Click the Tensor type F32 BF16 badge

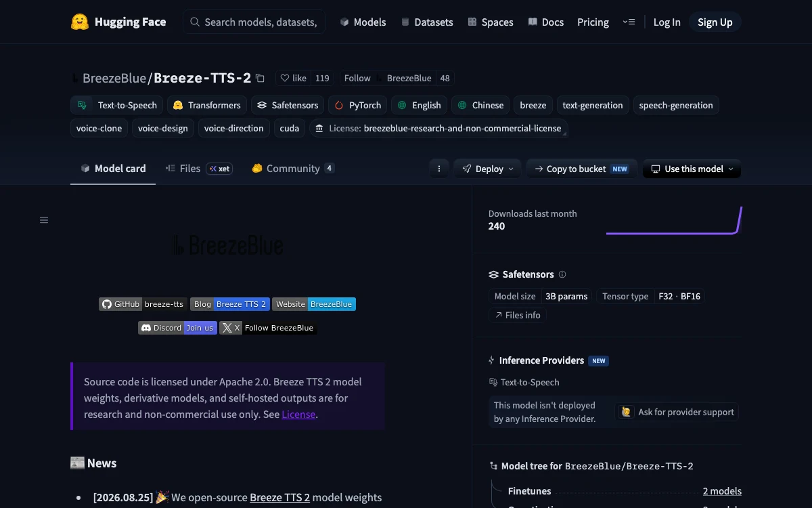click(x=650, y=296)
